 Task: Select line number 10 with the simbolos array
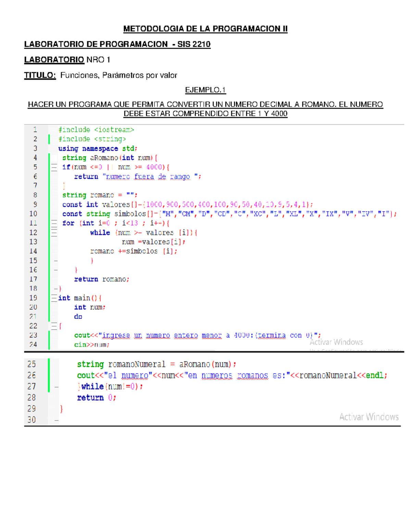[34, 214]
